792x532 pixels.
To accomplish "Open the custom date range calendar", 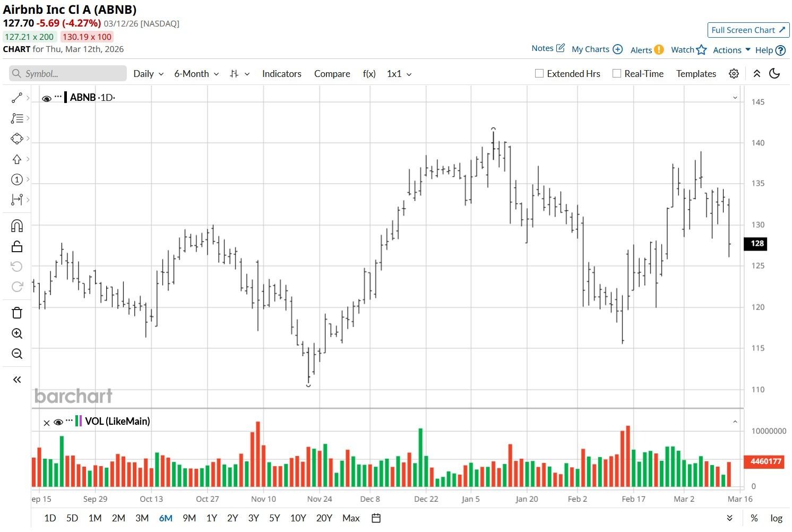I will [376, 518].
